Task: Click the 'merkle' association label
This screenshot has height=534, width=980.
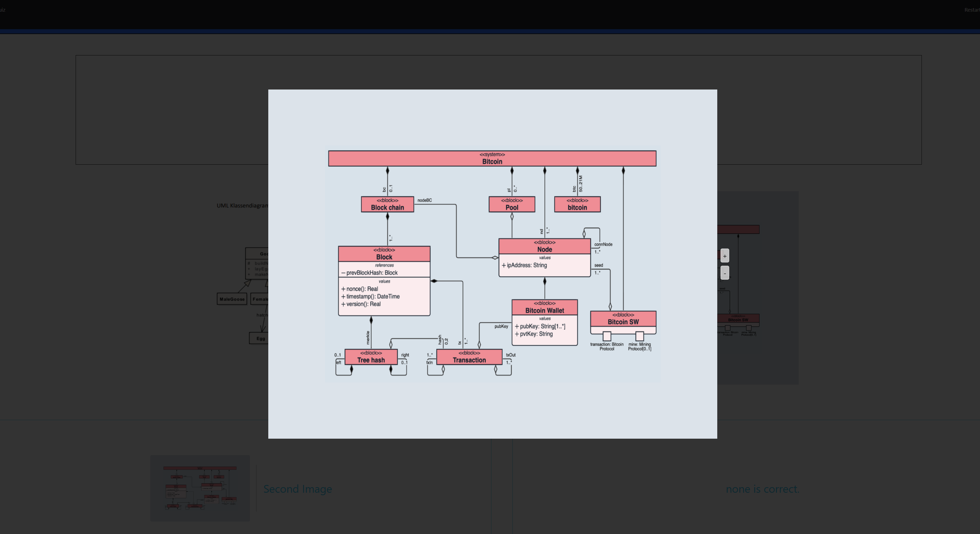Action: (368, 338)
